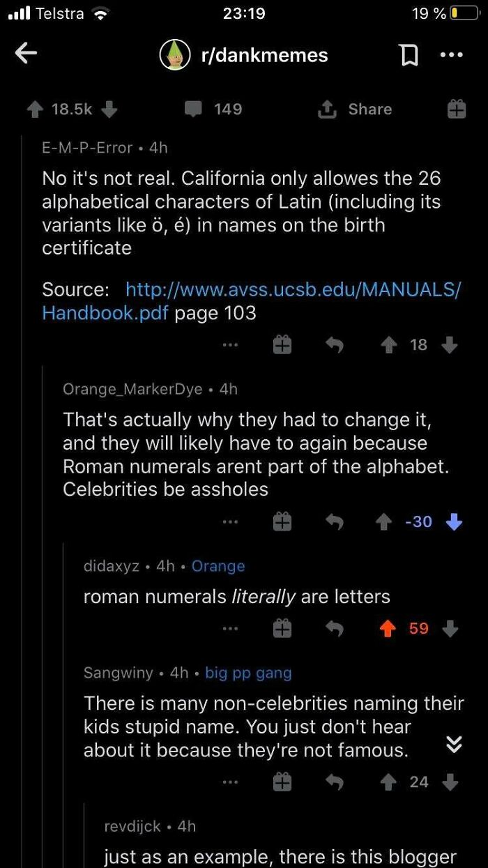Viewport: 488px width, 868px height.
Task: Reply to E-M-P-Error's comment via reply arrow
Action: [x=334, y=344]
